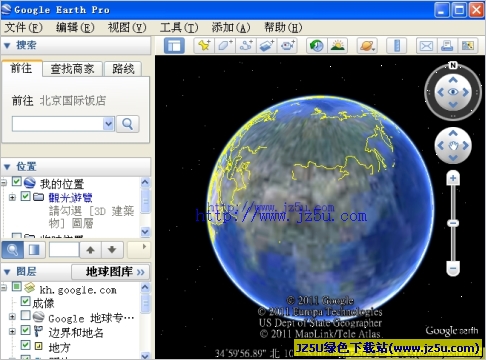Expand the Google 地球专… tree node
Image resolution: width=486 pixels, height=360 pixels.
12,317
